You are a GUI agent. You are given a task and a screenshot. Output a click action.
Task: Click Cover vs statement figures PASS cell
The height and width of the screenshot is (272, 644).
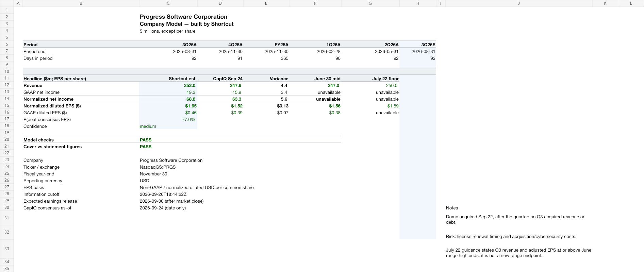146,147
